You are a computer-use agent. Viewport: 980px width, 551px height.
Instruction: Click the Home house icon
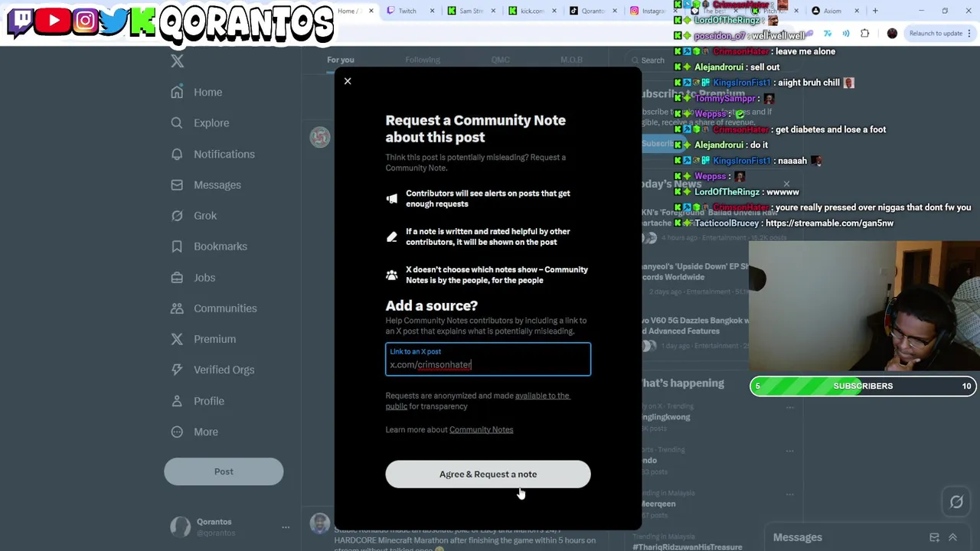[177, 92]
